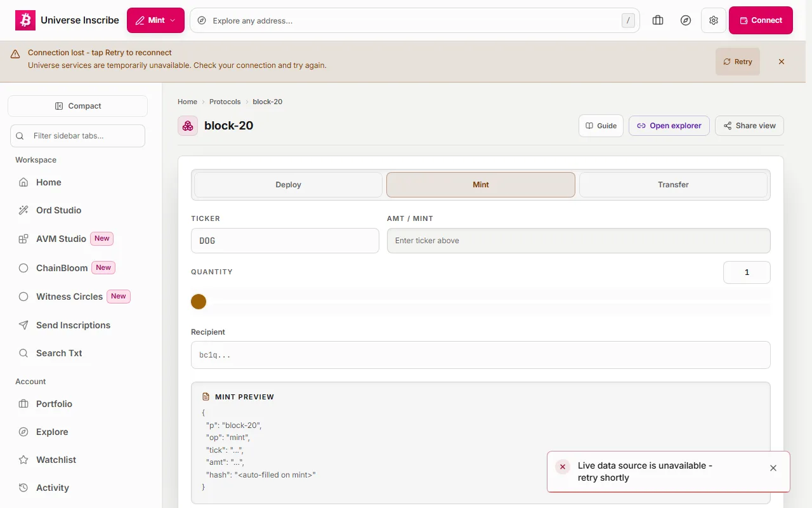This screenshot has height=508, width=812.
Task: Toggle the Compact sidebar mode
Action: pyautogui.click(x=77, y=106)
